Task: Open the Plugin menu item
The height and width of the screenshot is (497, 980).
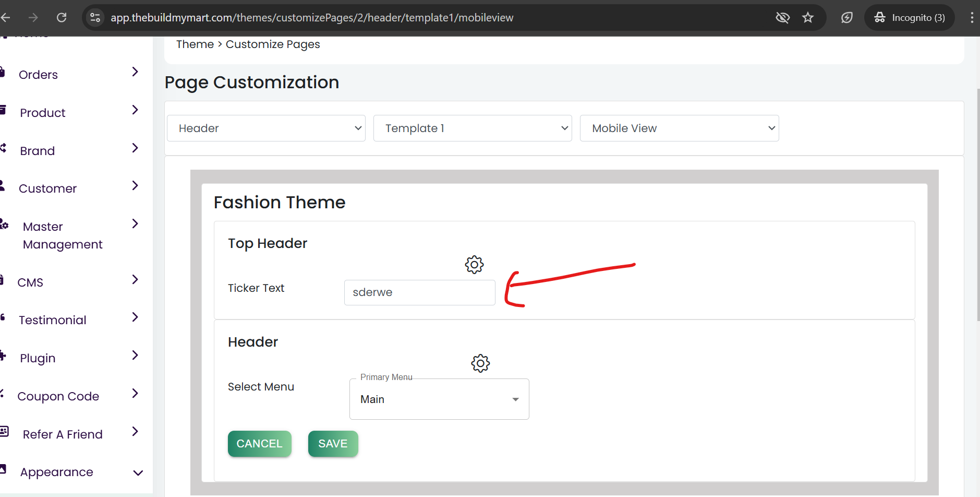Action: (x=38, y=358)
